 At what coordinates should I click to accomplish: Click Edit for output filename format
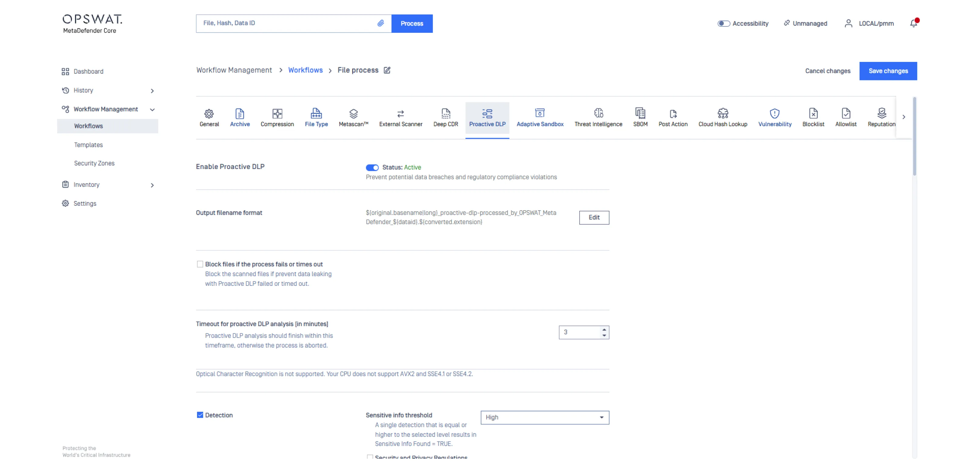(594, 218)
